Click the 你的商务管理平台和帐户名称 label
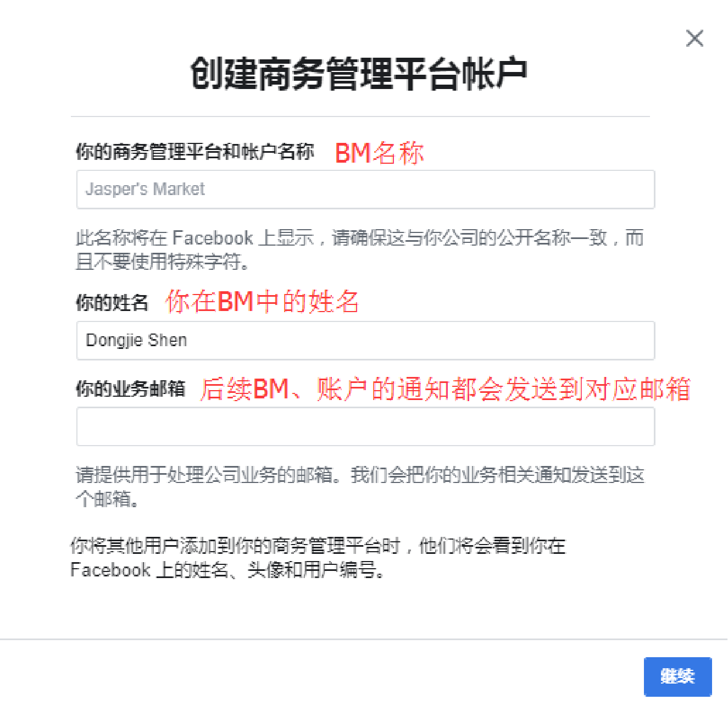The image size is (728, 705). click(196, 151)
